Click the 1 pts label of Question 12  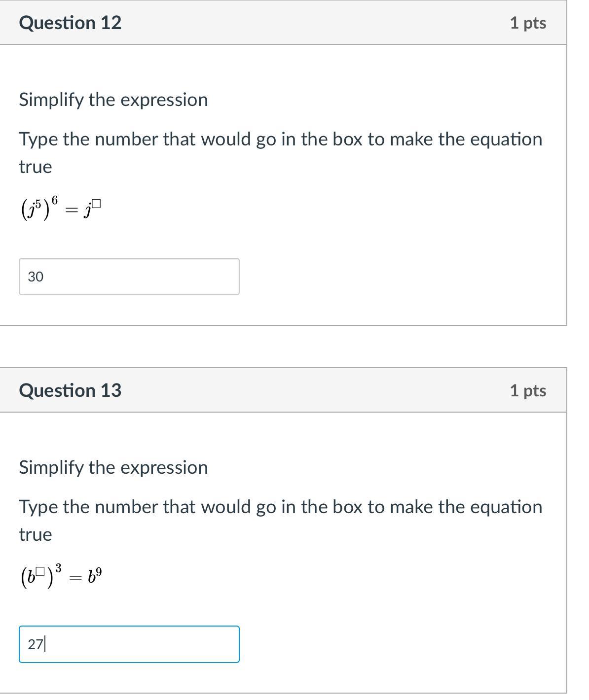click(528, 23)
